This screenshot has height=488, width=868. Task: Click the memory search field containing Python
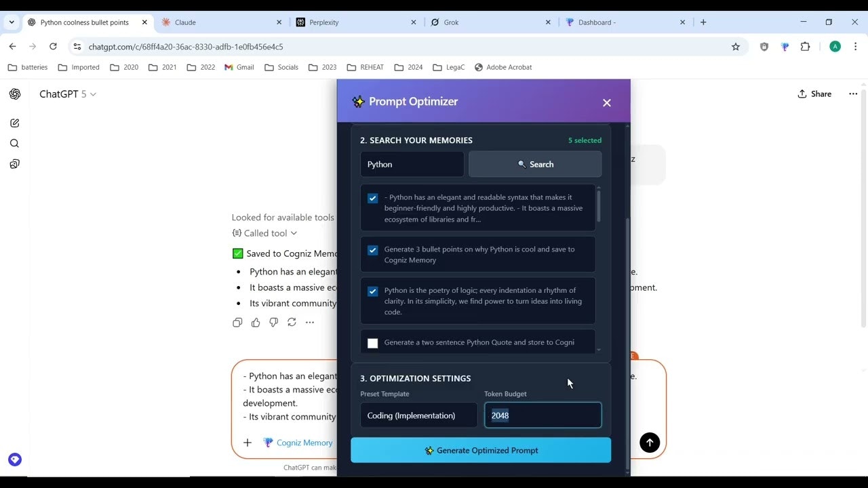coord(412,164)
